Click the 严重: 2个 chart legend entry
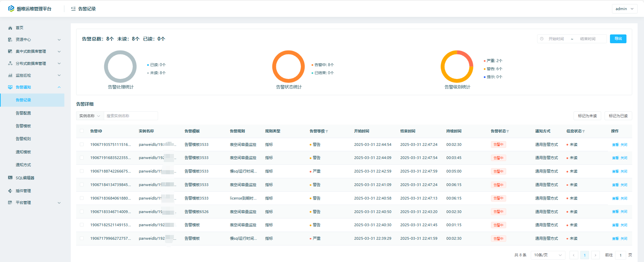The image size is (644, 262). [493, 61]
